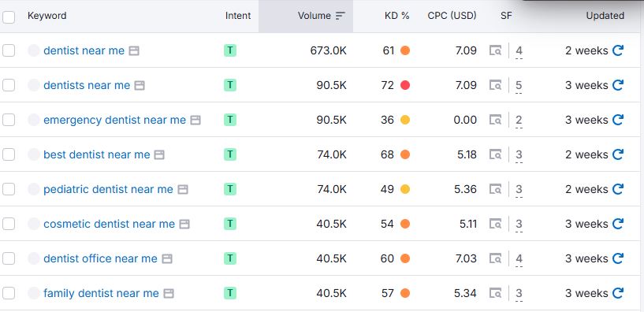Click the Volume sort icon in header

pyautogui.click(x=340, y=16)
